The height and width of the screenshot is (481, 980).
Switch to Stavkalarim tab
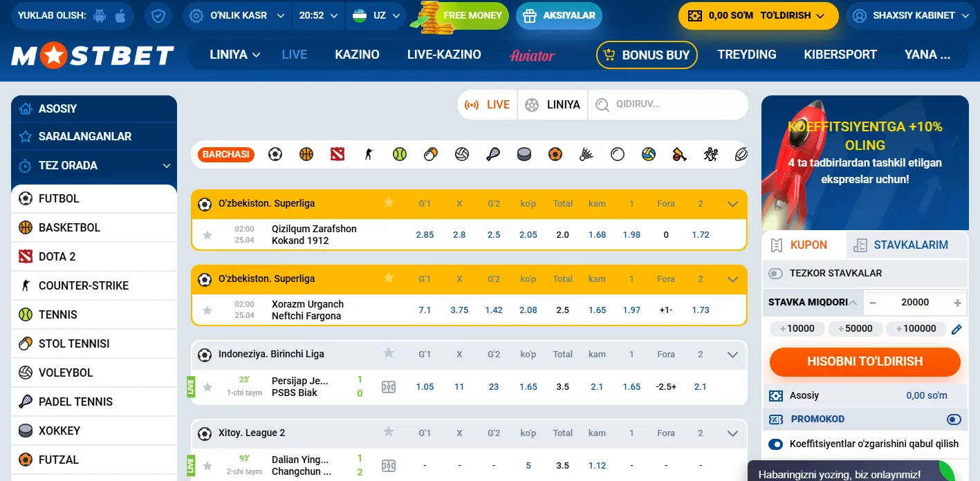[907, 245]
